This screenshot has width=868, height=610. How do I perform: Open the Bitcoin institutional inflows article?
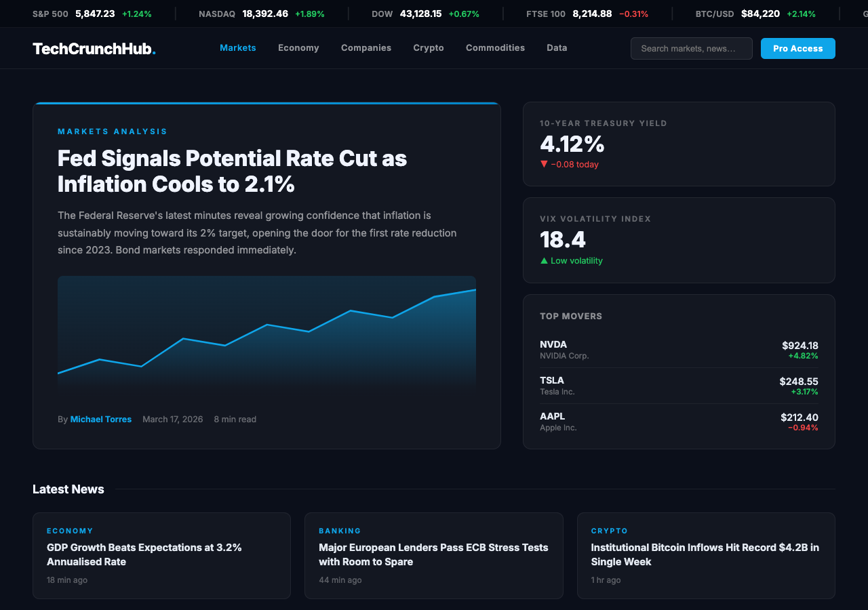[705, 555]
